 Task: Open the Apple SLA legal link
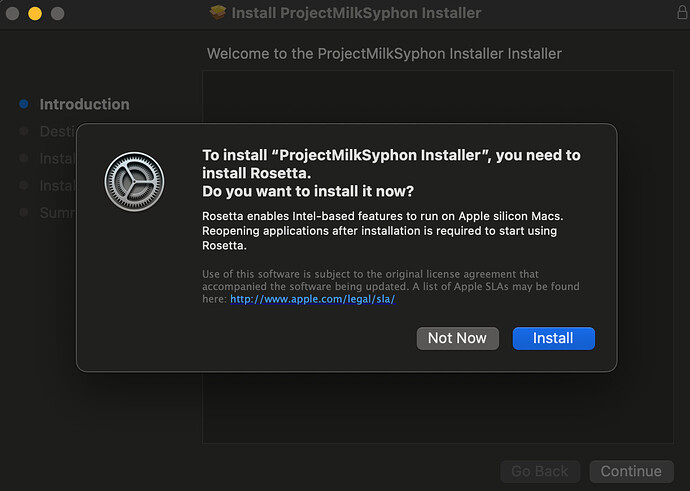tap(312, 299)
